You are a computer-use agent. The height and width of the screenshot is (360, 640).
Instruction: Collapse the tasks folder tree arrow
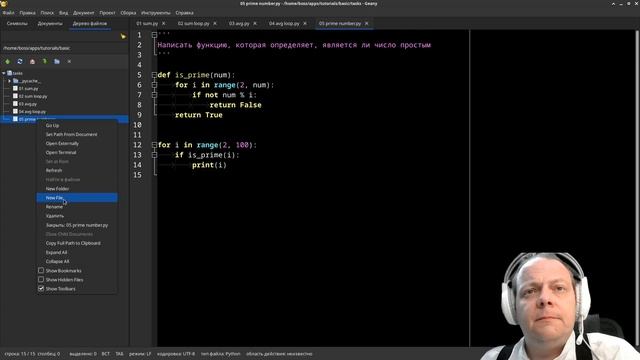[4, 73]
